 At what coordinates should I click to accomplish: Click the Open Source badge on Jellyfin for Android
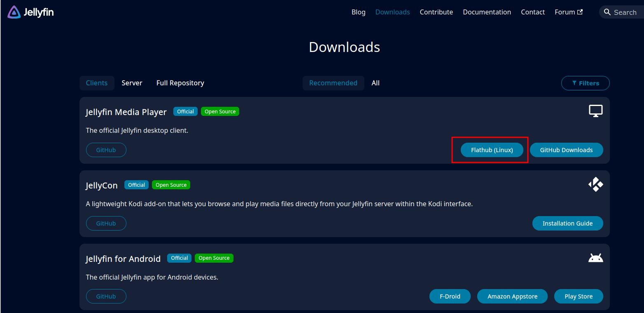[214, 258]
